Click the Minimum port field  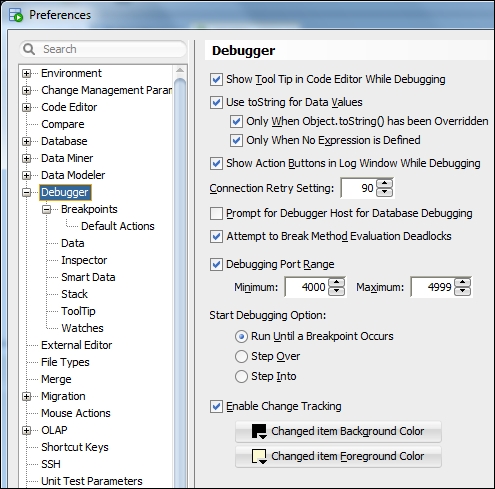click(306, 287)
